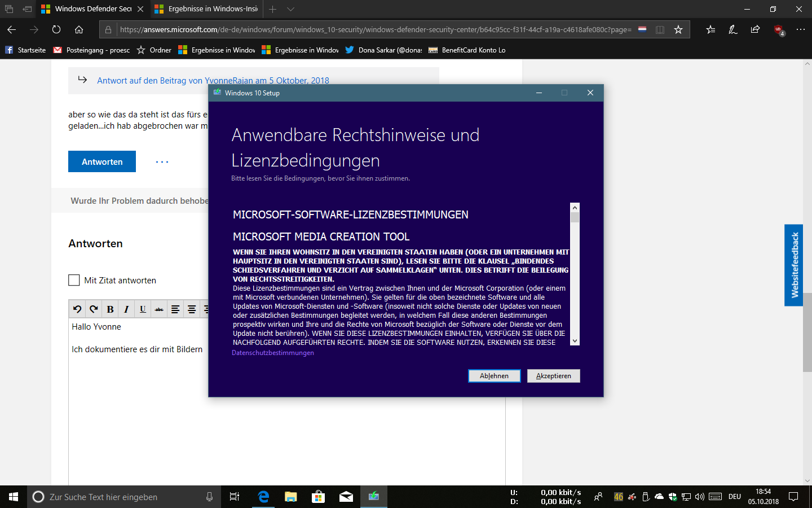Toggle Mit Zitat antworten checkbox
The height and width of the screenshot is (508, 812).
click(x=74, y=280)
